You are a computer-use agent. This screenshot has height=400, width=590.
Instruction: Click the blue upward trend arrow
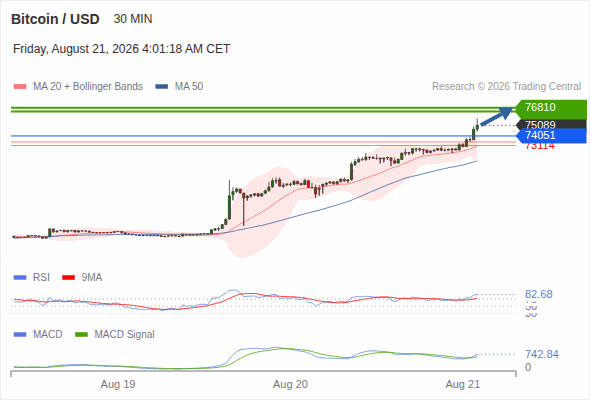click(x=496, y=116)
